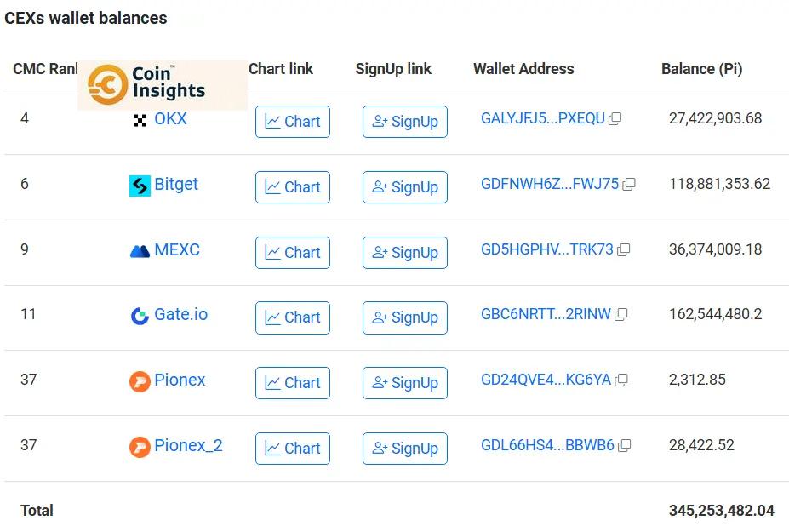
Task: Open wallet address GD5HGPHV...TRK73
Action: [547, 249]
